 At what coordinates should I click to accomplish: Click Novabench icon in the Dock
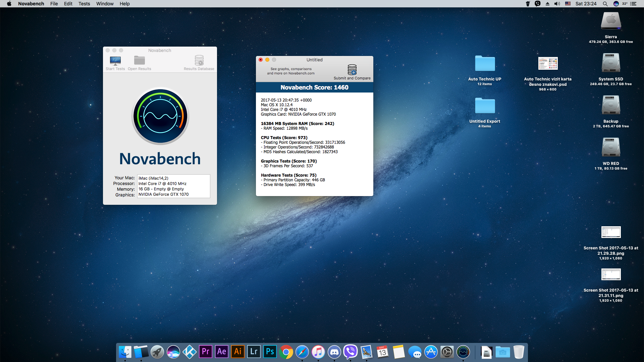[463, 352]
